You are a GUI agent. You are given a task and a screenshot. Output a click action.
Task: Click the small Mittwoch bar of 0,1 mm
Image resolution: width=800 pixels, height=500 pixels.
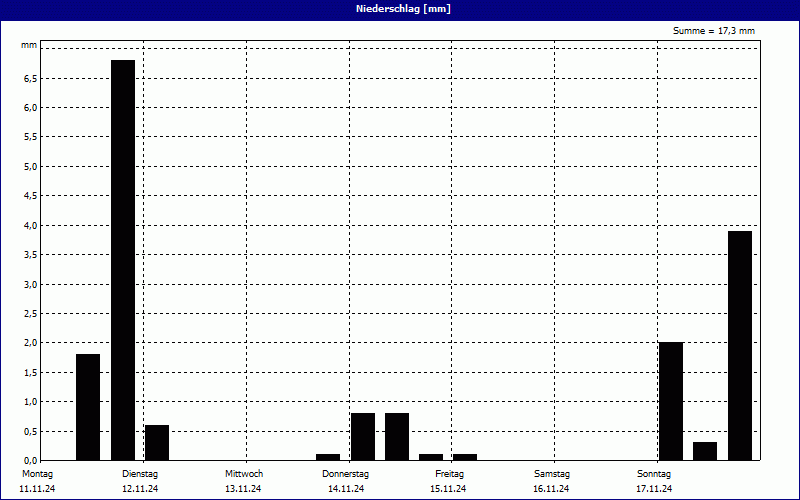pos(328,457)
